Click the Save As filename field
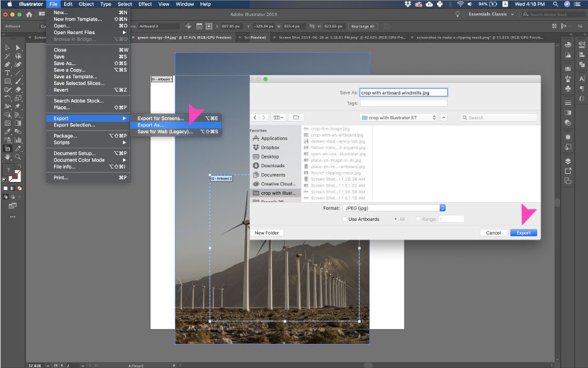This screenshot has width=588, height=368. [x=403, y=93]
